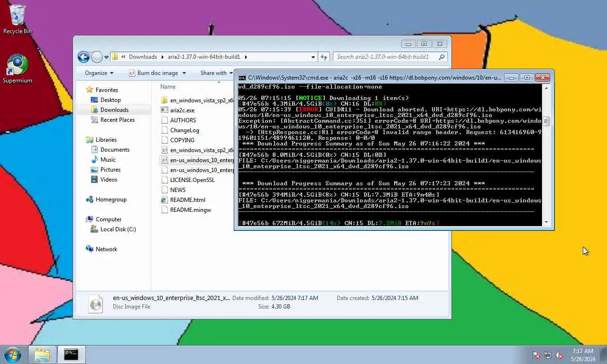This screenshot has width=607, height=364.
Task: Launch the Supermium desktop shortcut
Action: [18, 69]
